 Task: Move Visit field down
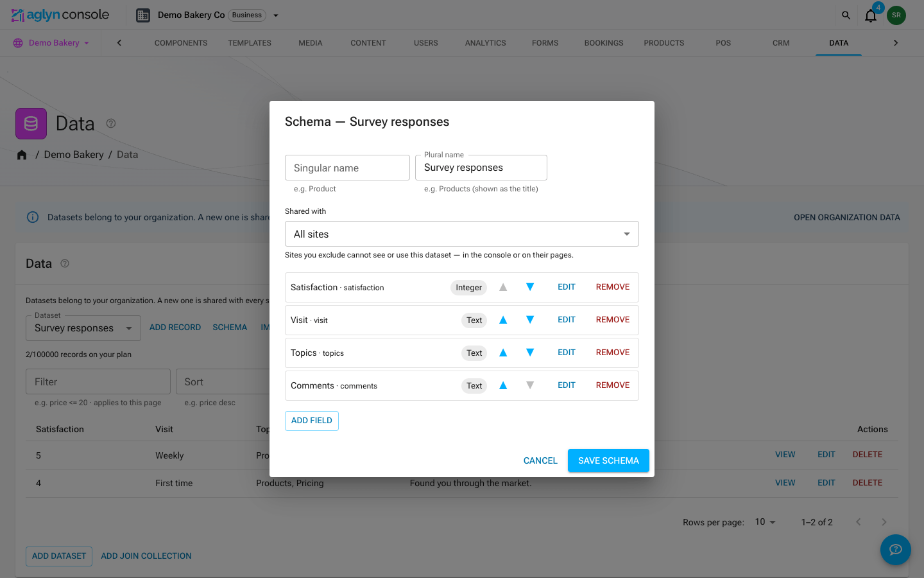point(530,320)
